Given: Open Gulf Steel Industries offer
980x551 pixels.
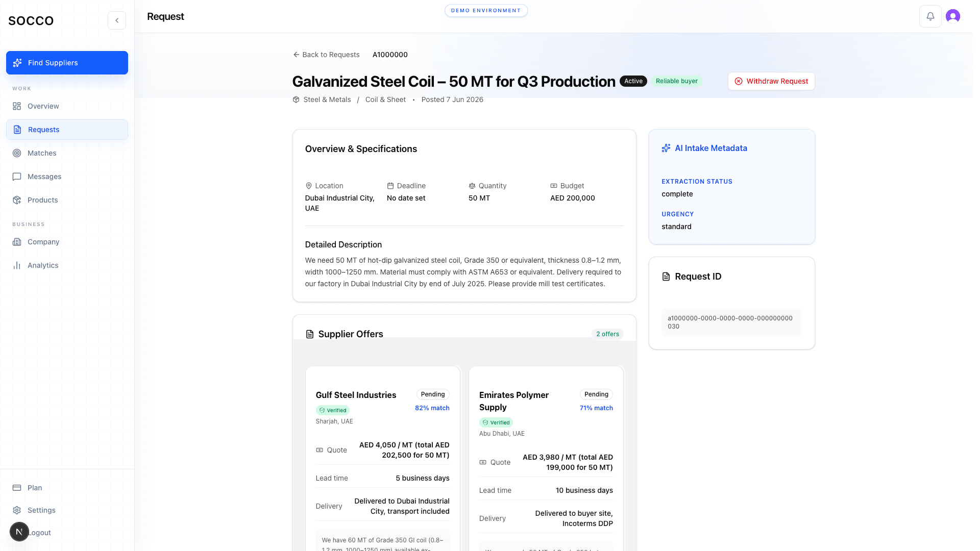Looking at the screenshot, I should [356, 395].
